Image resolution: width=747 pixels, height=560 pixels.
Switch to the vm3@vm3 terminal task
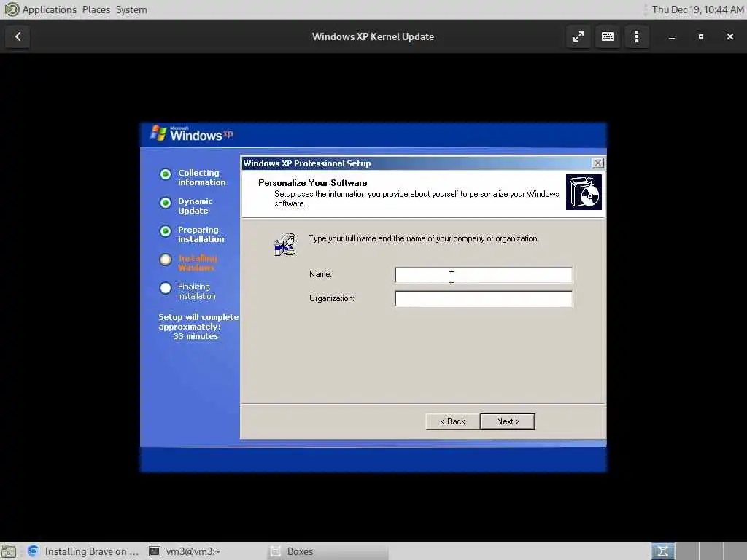[x=185, y=551]
